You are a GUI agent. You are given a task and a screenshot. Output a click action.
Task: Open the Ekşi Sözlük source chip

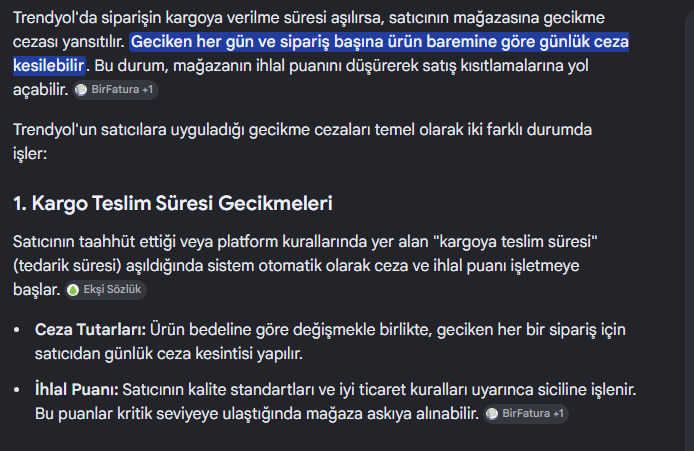[x=105, y=290]
